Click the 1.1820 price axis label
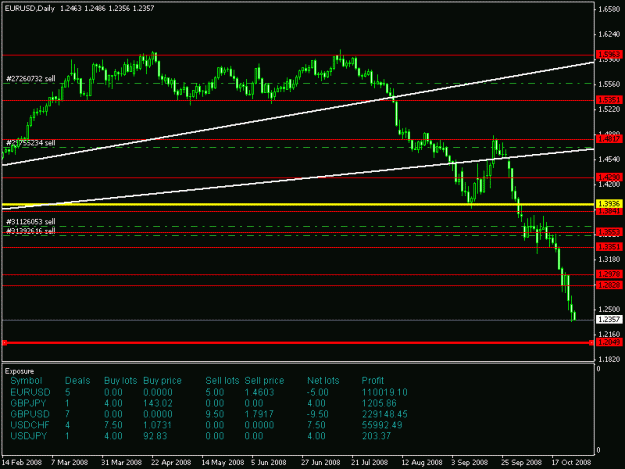 tap(609, 359)
